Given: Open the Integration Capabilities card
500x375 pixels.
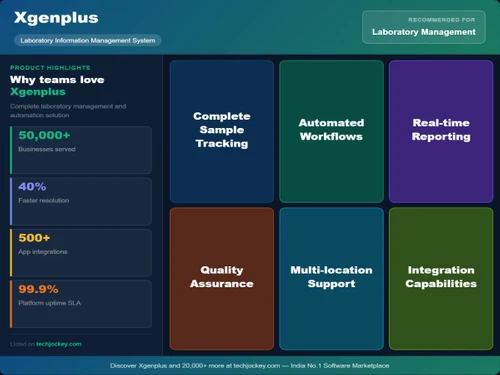Looking at the screenshot, I should (441, 279).
